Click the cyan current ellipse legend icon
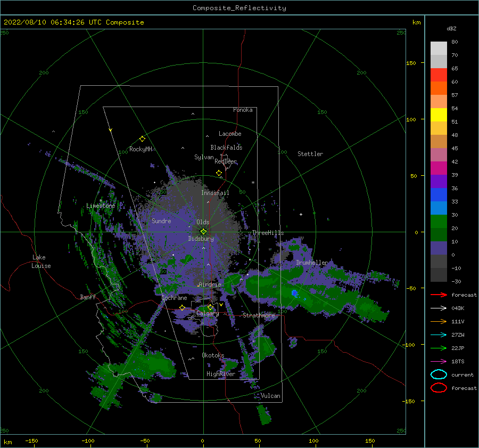 pyautogui.click(x=439, y=374)
